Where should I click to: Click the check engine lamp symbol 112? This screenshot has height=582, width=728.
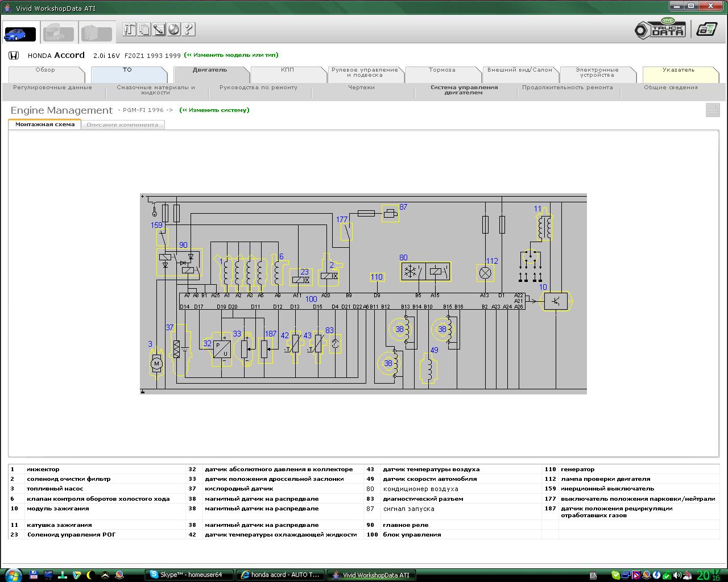pos(485,273)
